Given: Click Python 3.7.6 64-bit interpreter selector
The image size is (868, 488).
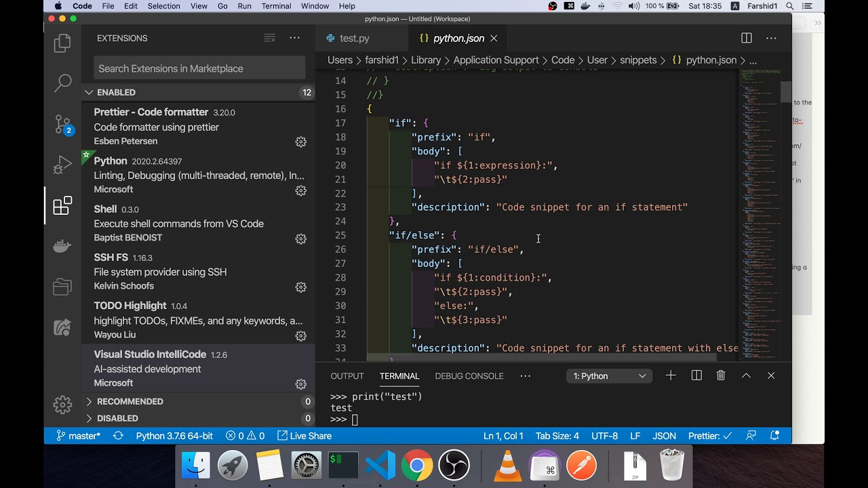Looking at the screenshot, I should tap(174, 436).
